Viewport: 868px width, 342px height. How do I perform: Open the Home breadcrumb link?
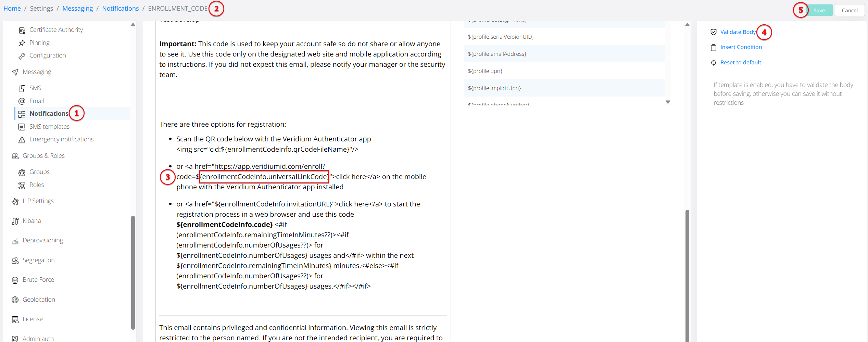[12, 8]
